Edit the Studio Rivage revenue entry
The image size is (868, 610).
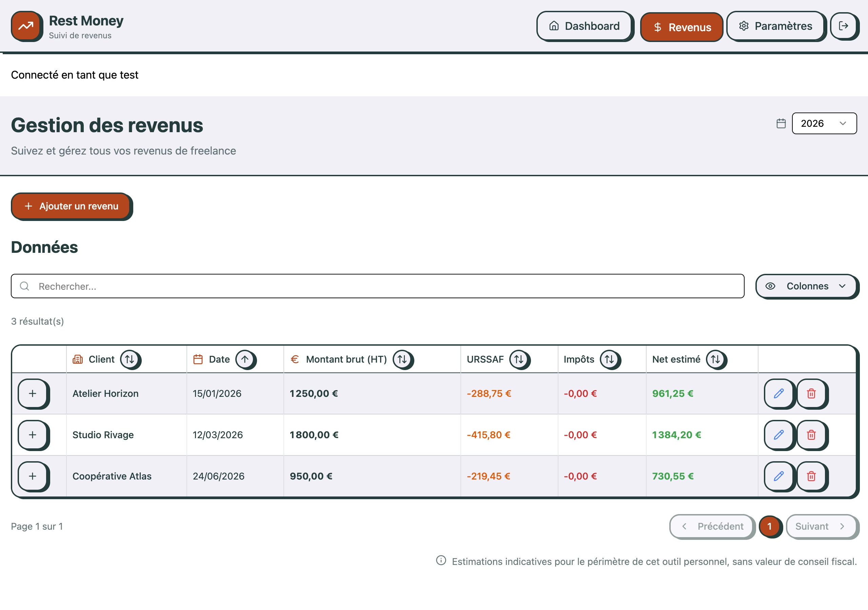(x=778, y=435)
